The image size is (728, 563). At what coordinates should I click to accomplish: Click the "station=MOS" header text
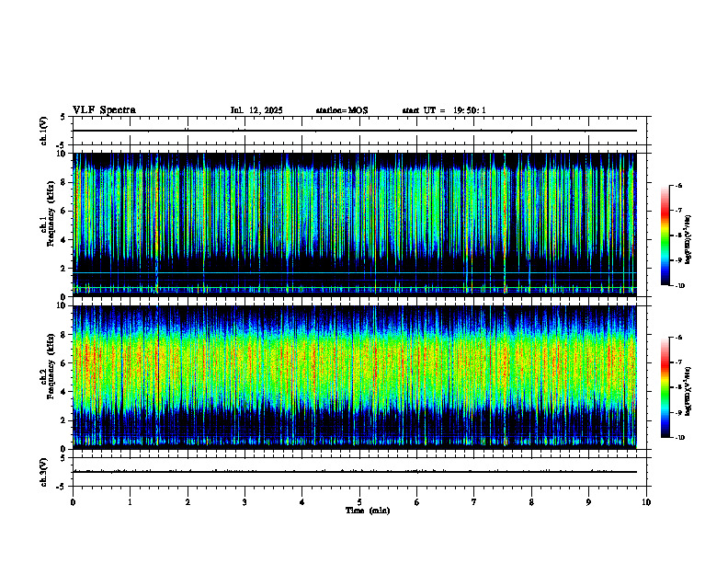point(342,110)
